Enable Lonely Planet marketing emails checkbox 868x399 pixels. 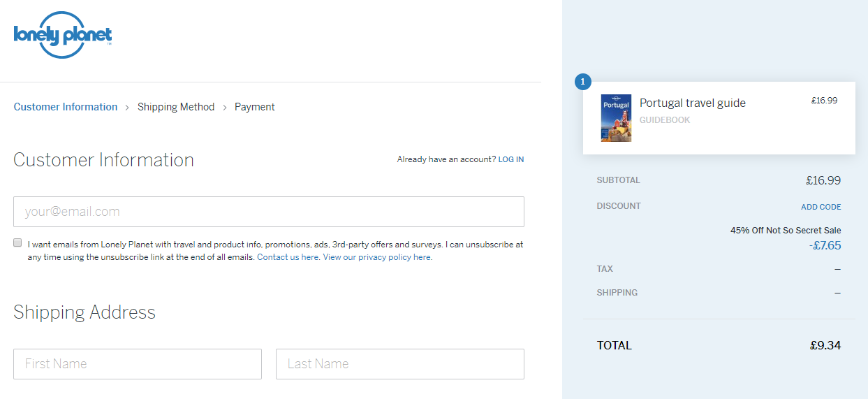[x=17, y=243]
